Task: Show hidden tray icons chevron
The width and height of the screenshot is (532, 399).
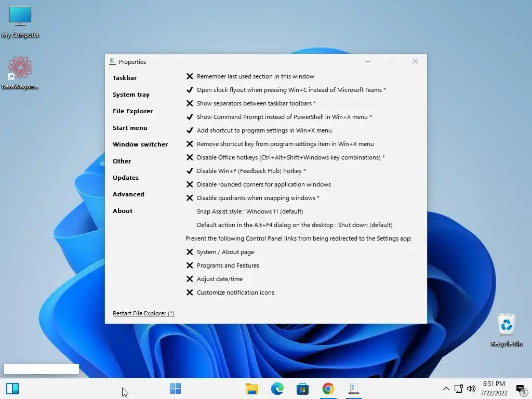Action: point(446,389)
